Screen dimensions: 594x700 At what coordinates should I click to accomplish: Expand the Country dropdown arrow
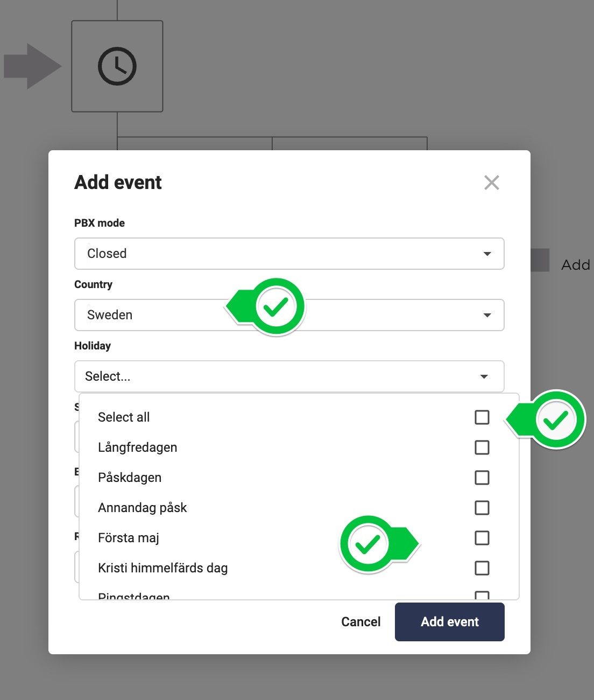(x=487, y=315)
